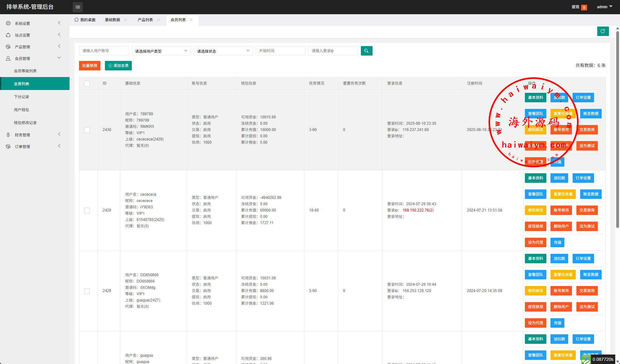Toggle the select-all checkbox in the table header
Viewport: 620px width, 364px height.
87,84
